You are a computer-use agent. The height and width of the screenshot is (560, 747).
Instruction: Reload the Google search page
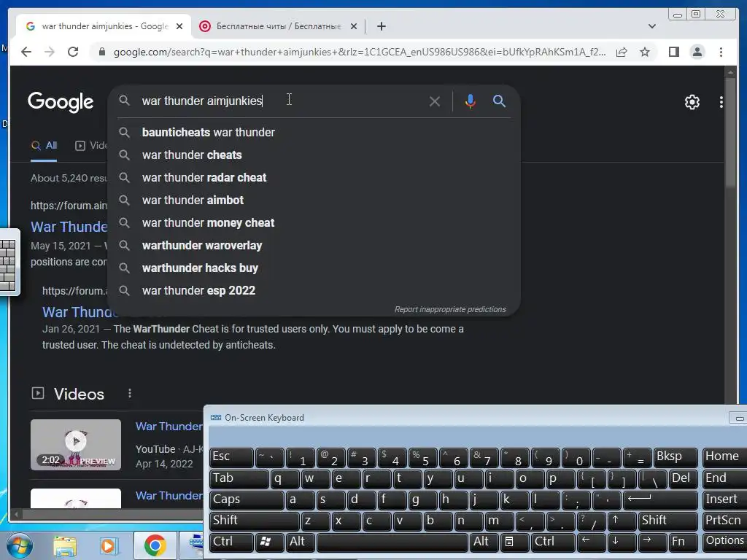(x=73, y=52)
